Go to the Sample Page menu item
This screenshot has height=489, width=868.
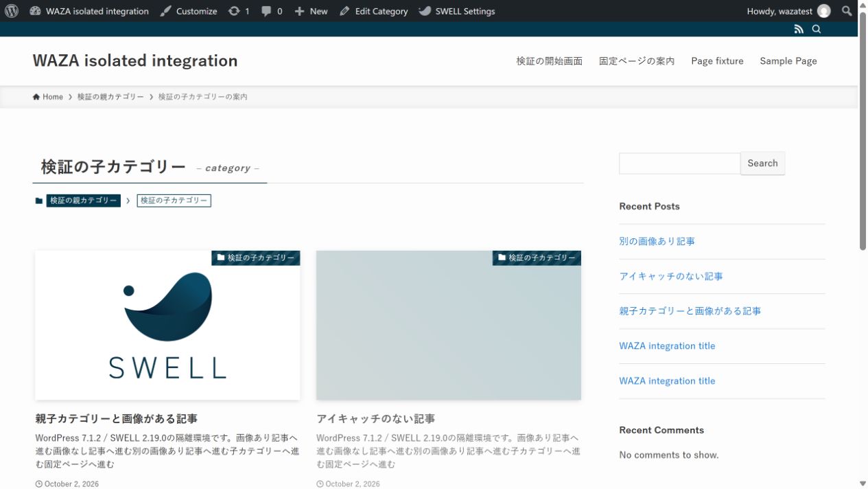(x=788, y=61)
